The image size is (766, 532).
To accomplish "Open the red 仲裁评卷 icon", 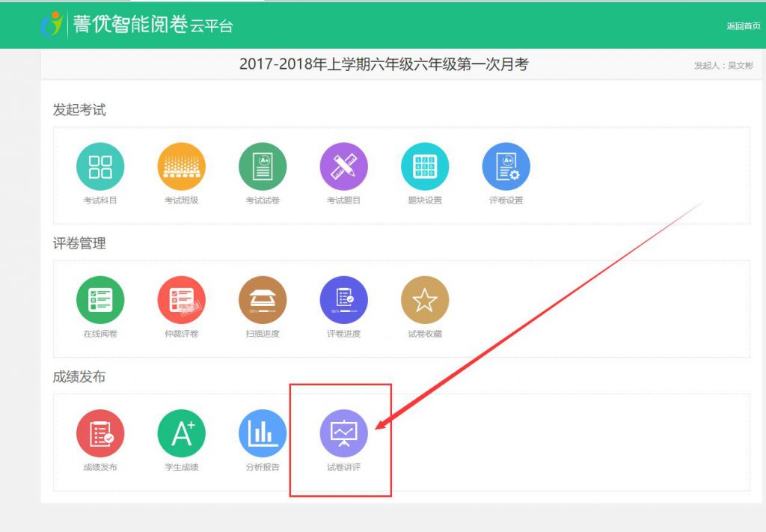I will pyautogui.click(x=182, y=300).
